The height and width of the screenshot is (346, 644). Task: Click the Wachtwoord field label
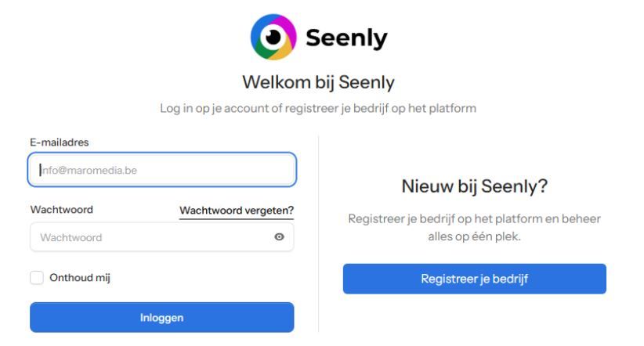(62, 211)
